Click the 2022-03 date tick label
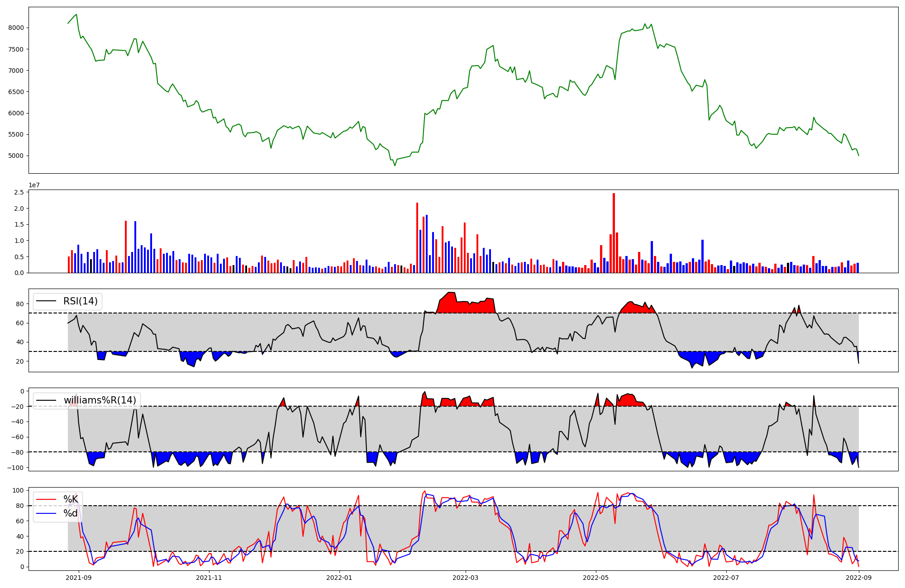Viewport: 905px width, 588px height. click(x=465, y=578)
